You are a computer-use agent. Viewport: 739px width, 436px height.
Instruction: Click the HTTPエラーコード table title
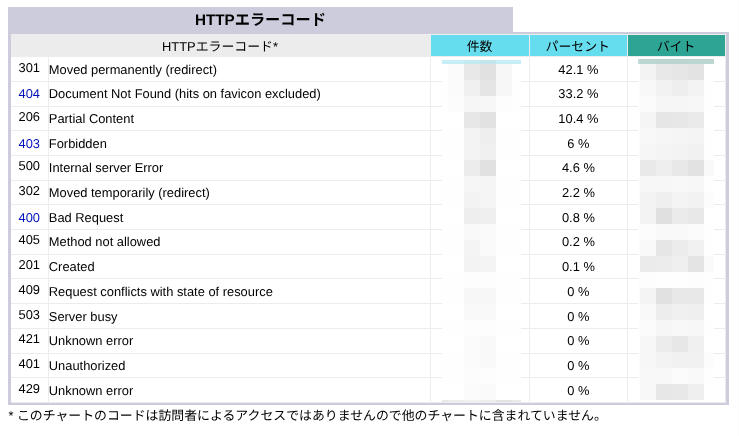pos(260,20)
